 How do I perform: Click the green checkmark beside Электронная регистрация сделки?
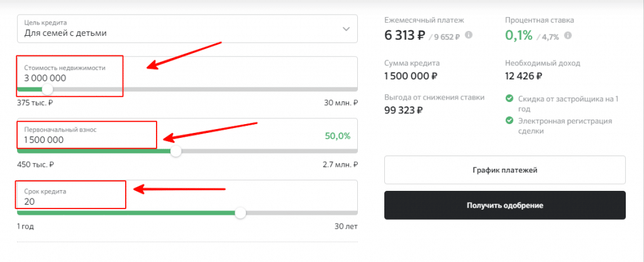pyautogui.click(x=509, y=121)
